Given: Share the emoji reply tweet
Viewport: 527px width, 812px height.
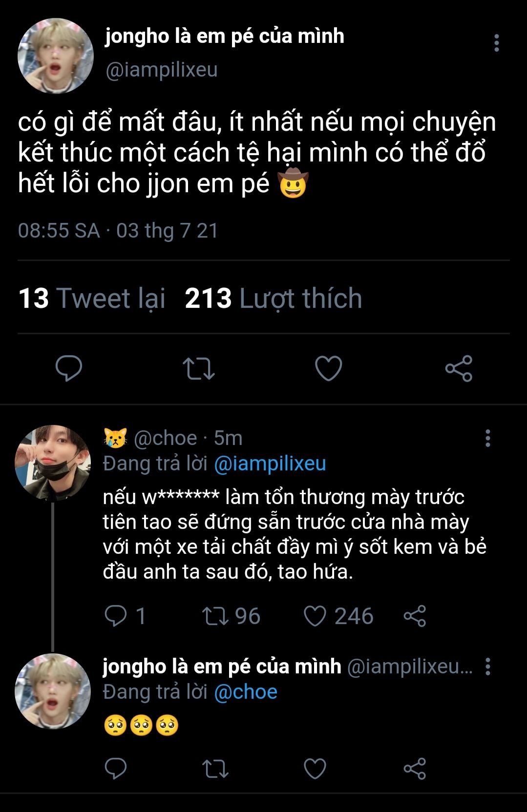Looking at the screenshot, I should tap(415, 769).
